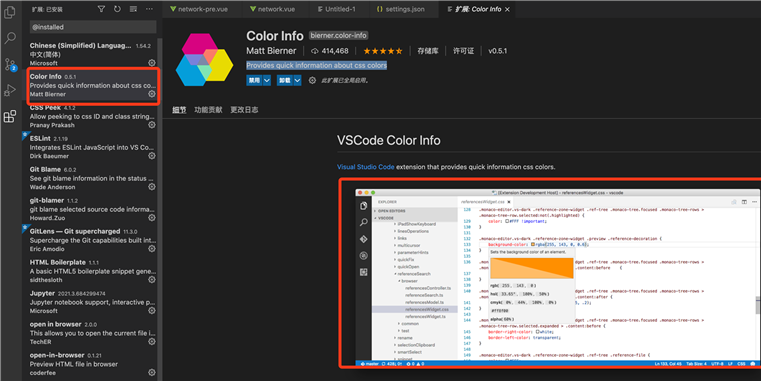Click the filter extensions funnel icon

(101, 9)
